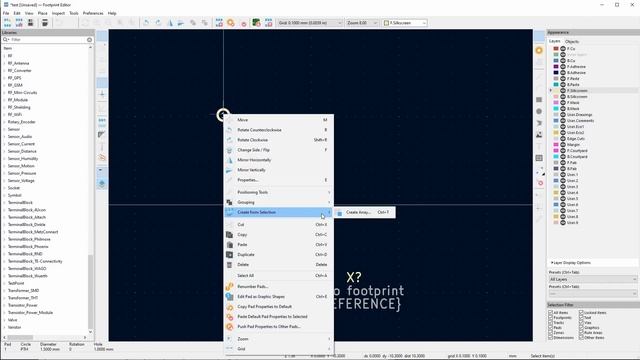Toggle visibility of F.Courtyard layer
This screenshot has width=640, height=360.
(563, 151)
